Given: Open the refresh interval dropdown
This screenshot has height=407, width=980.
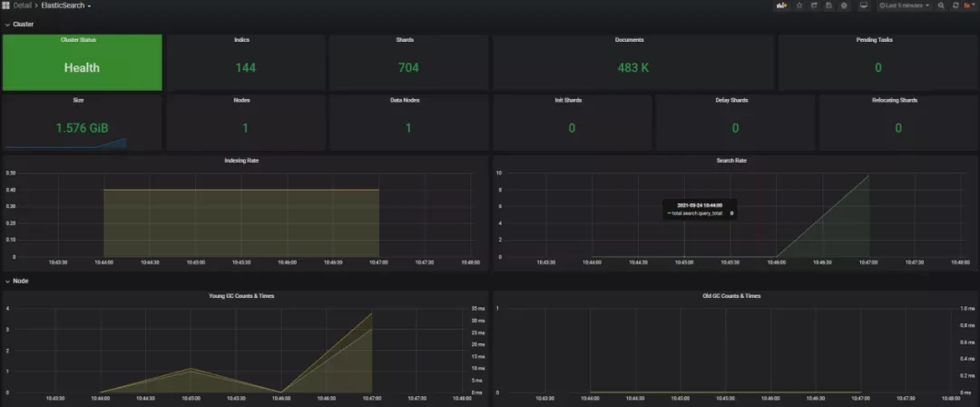Looking at the screenshot, I should click(x=968, y=5).
